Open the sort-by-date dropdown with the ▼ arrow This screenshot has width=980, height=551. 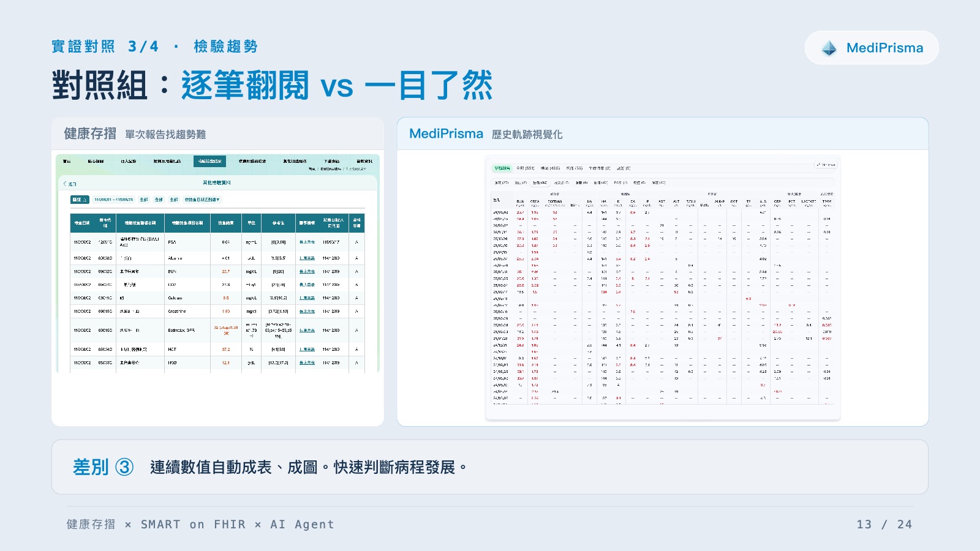(x=202, y=200)
